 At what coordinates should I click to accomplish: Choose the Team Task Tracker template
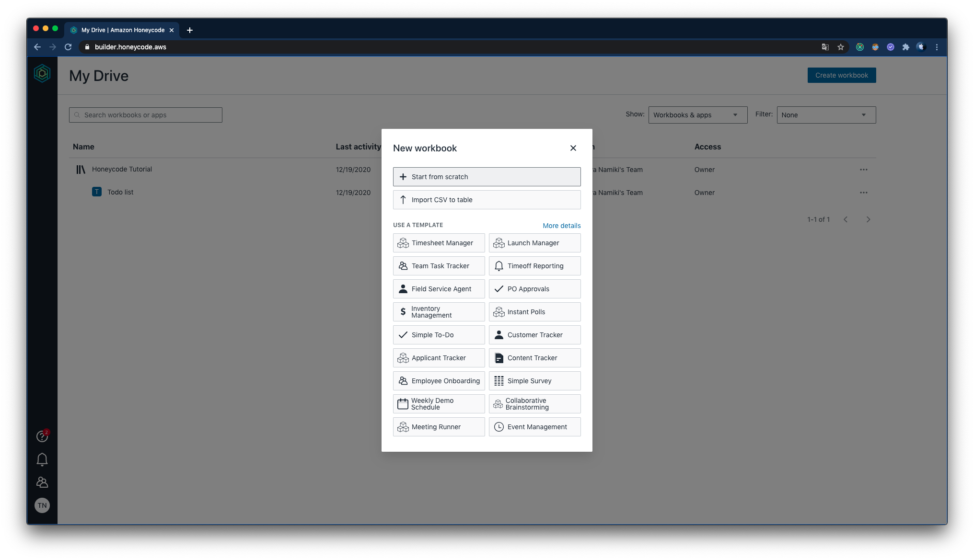point(439,266)
